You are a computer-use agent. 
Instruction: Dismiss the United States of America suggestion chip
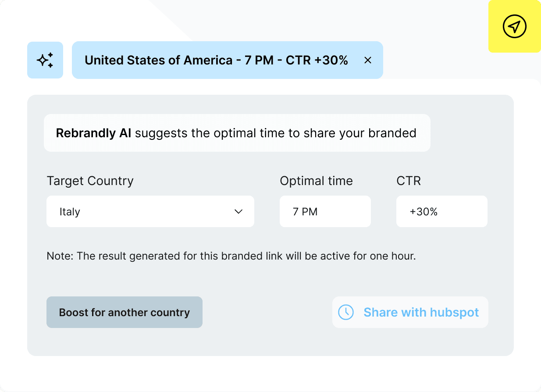pyautogui.click(x=367, y=60)
